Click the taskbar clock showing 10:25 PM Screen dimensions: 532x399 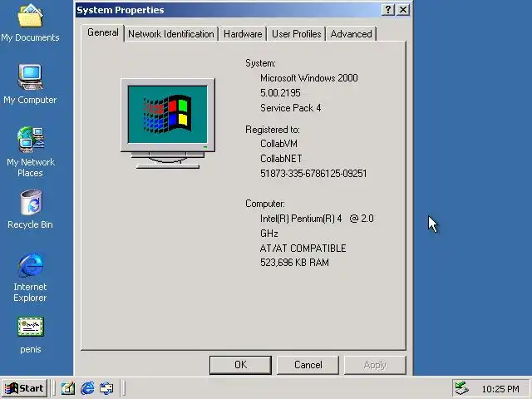[500, 389]
